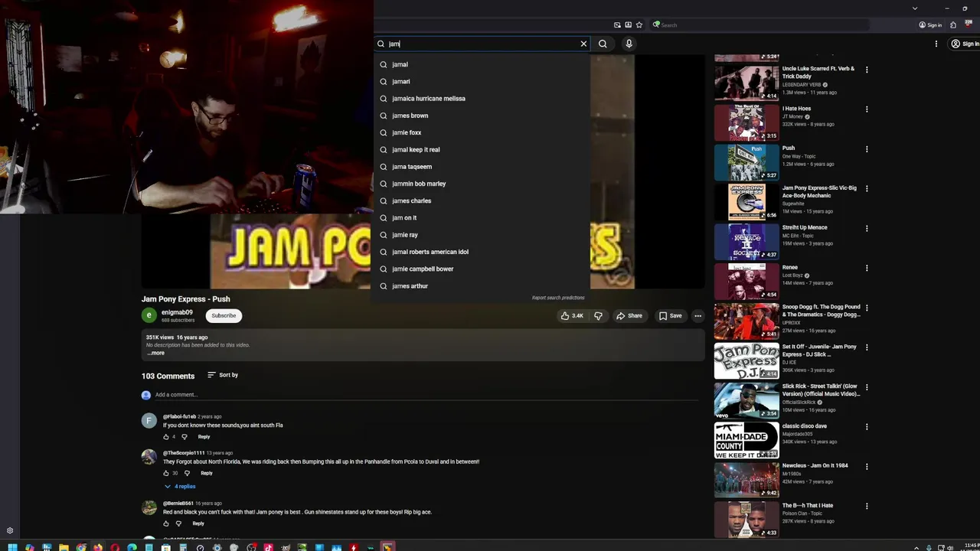
Task: Click the settings gear icon at bottom left
Action: [x=10, y=530]
